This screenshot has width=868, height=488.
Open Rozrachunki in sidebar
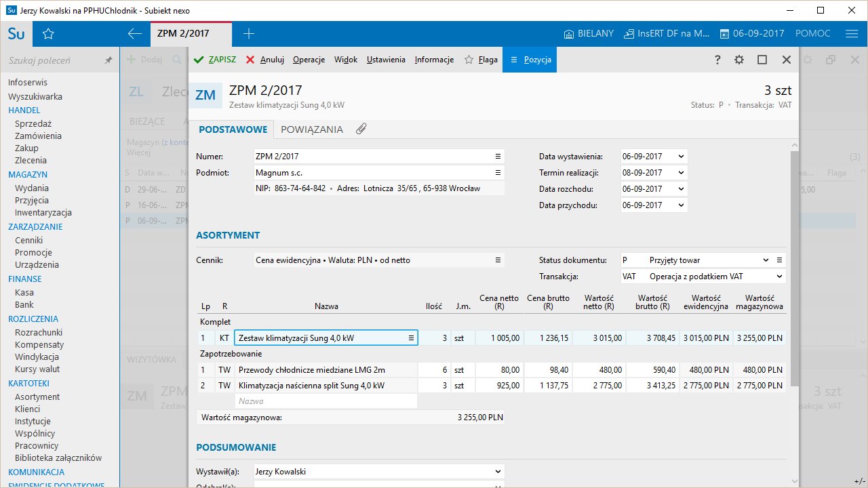(39, 333)
